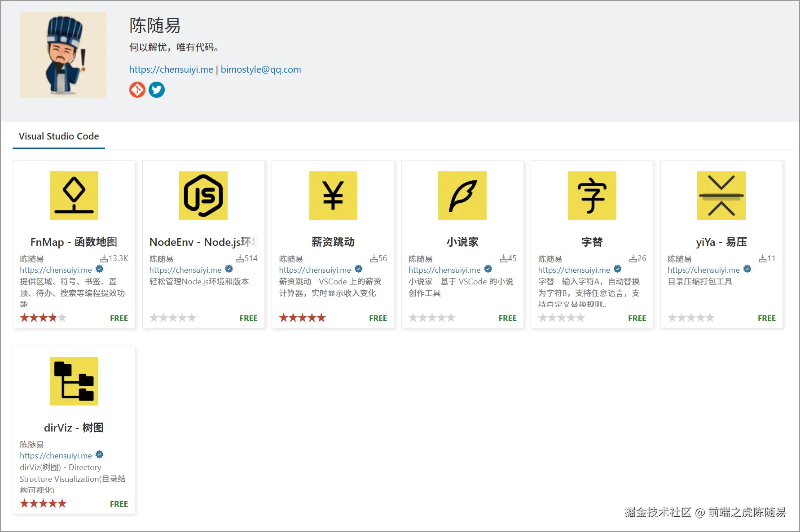
Task: Click the description 目录压缩打包工具
Action: click(x=700, y=282)
